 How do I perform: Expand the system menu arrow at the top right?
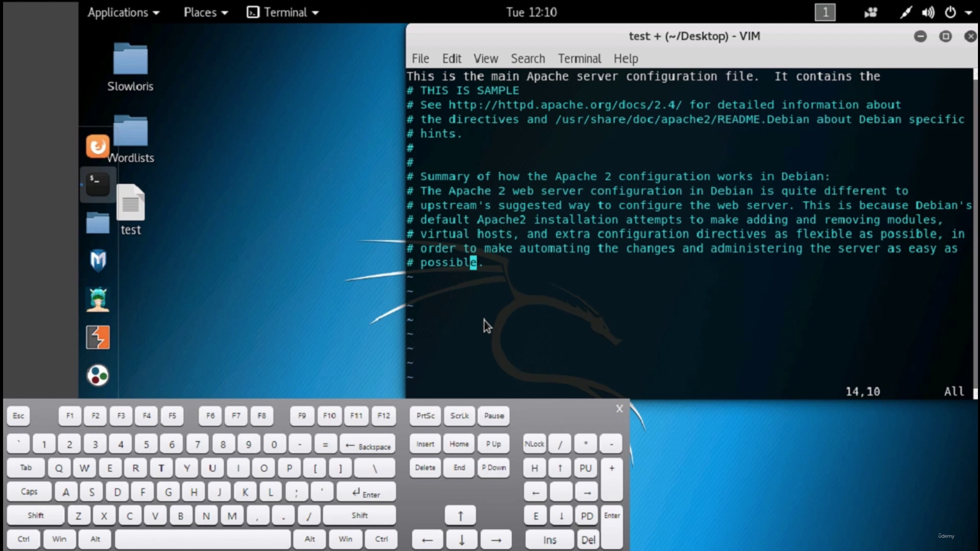(x=968, y=13)
